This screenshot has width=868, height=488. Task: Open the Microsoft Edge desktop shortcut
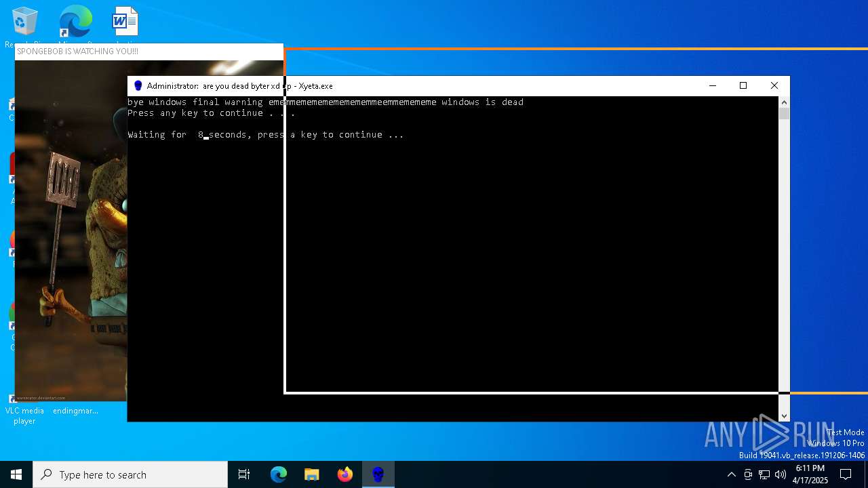point(76,22)
